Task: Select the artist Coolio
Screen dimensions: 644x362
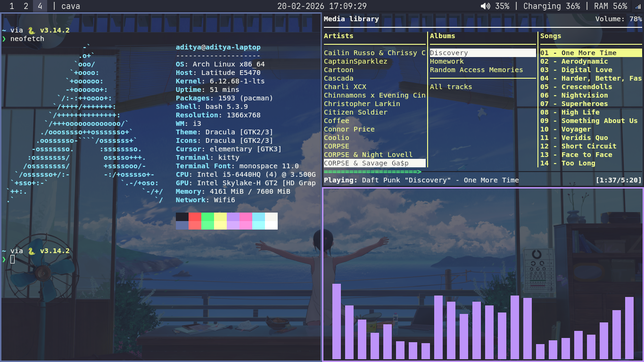Action: (x=336, y=138)
